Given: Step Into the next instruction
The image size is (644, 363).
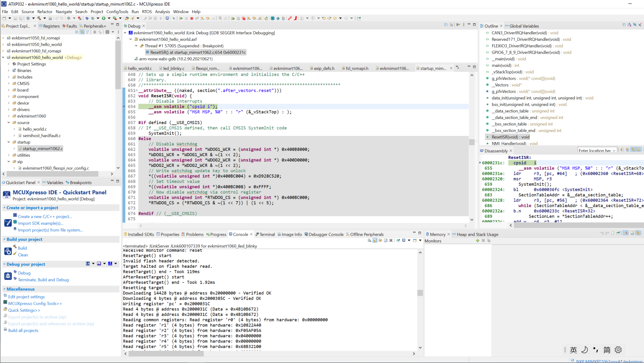Looking at the screenshot, I should pos(203,18).
